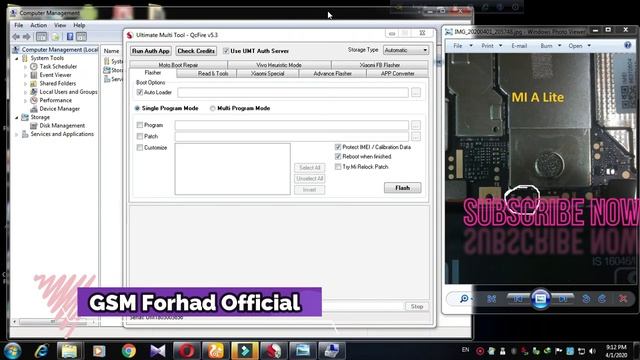Viewport: 640px width, 360px height.
Task: Enable the Customize checkbox
Action: 140,148
